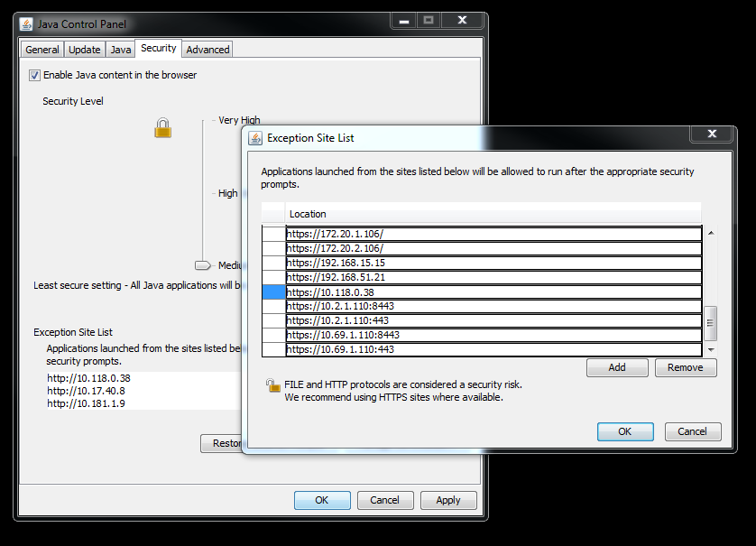Click the Location column header
Screen dimensions: 756x546
point(493,214)
